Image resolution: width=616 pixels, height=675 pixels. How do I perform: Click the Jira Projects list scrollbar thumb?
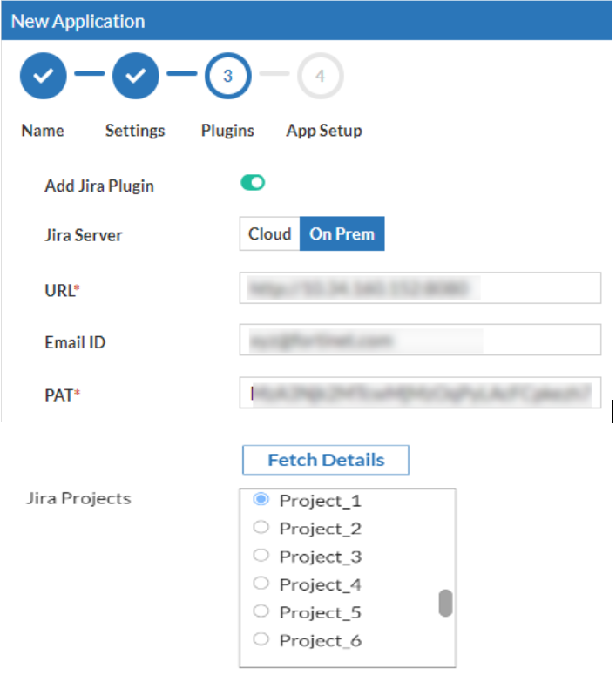pos(445,603)
